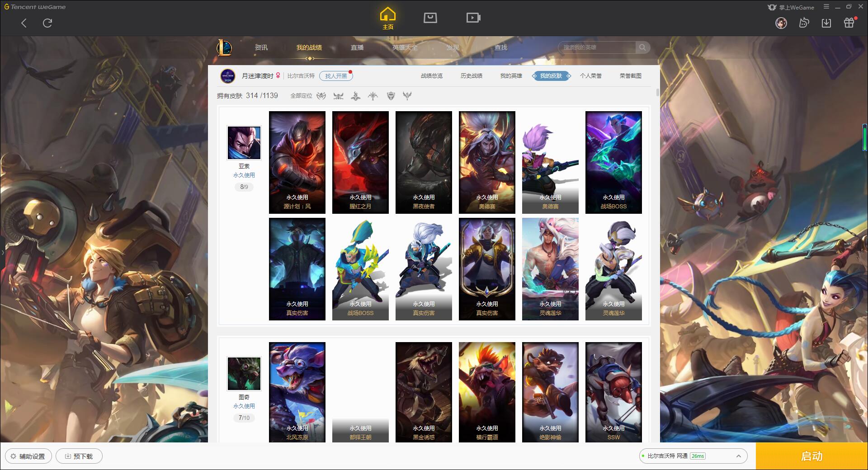This screenshot has height=470, width=868.
Task: Open the 黑金诱惑 skin card
Action: (x=424, y=392)
